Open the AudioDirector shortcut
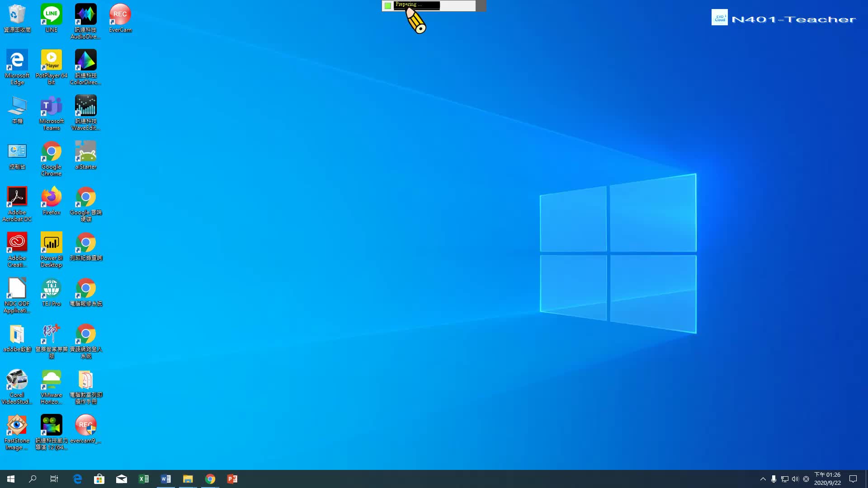868x488 pixels. click(85, 21)
